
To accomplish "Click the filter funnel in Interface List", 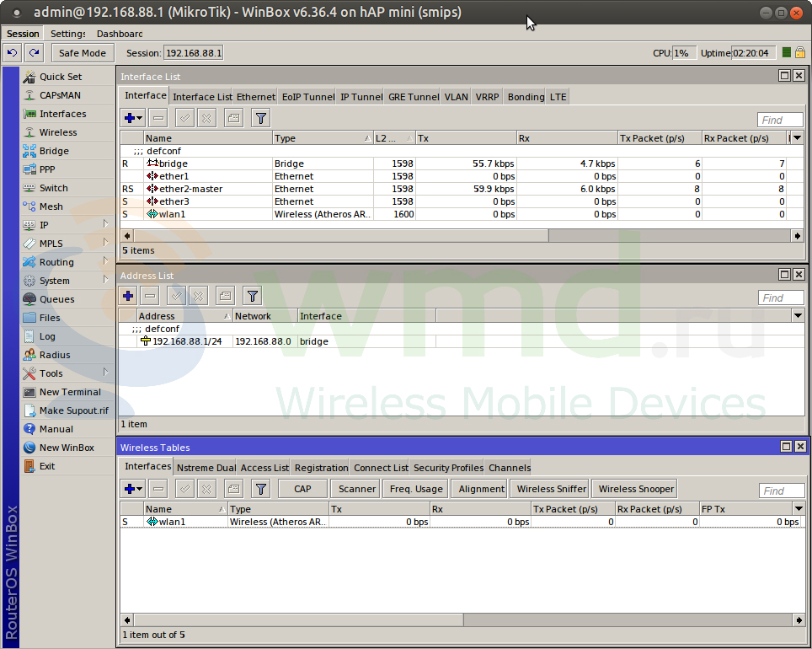I will pyautogui.click(x=261, y=118).
